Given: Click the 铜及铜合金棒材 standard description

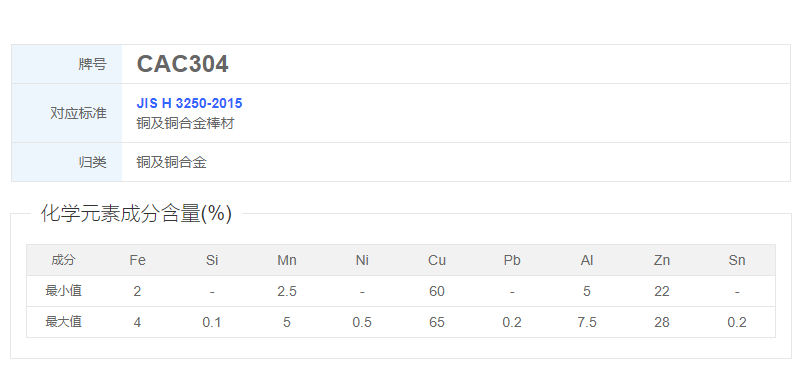Looking at the screenshot, I should (x=185, y=123).
